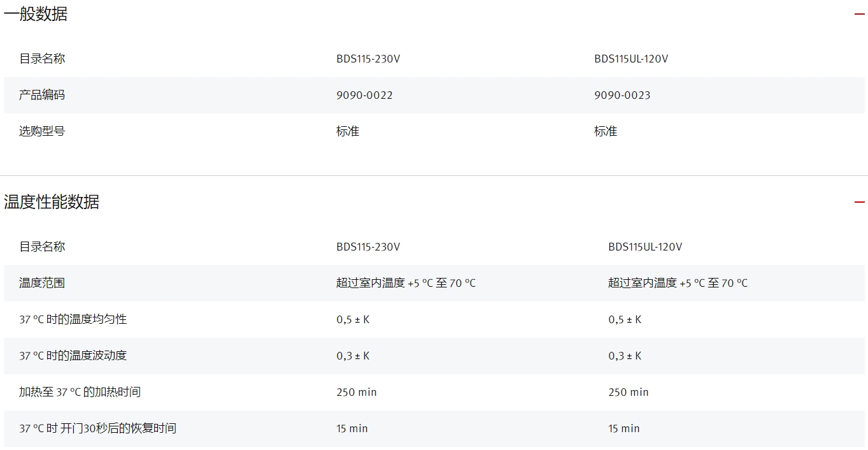Select temperature range value for BDS115-230V
This screenshot has width=868, height=450.
tap(406, 283)
